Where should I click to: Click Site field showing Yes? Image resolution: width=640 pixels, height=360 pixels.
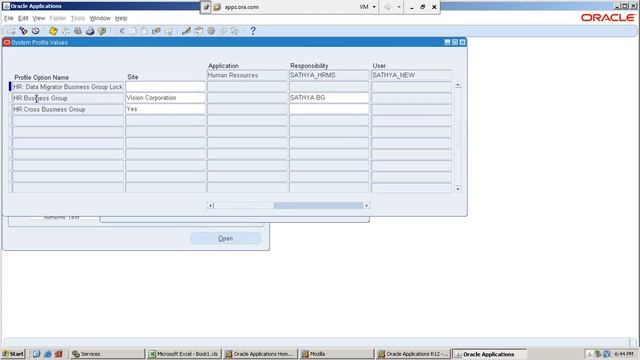coord(165,109)
